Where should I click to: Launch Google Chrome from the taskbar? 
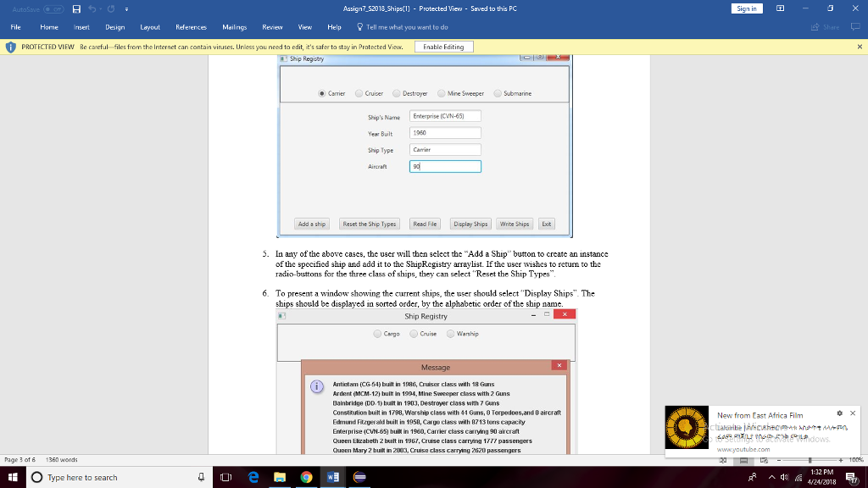click(x=306, y=477)
